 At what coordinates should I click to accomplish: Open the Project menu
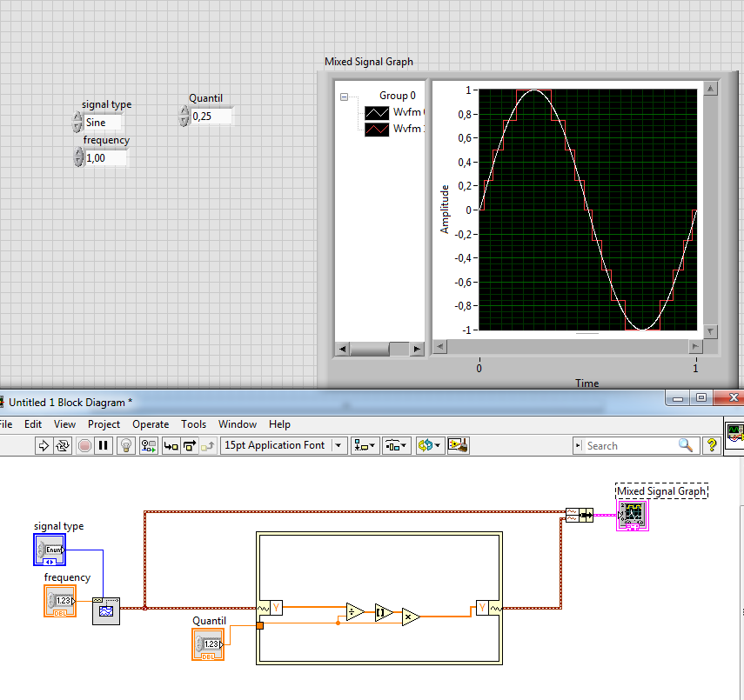click(104, 424)
